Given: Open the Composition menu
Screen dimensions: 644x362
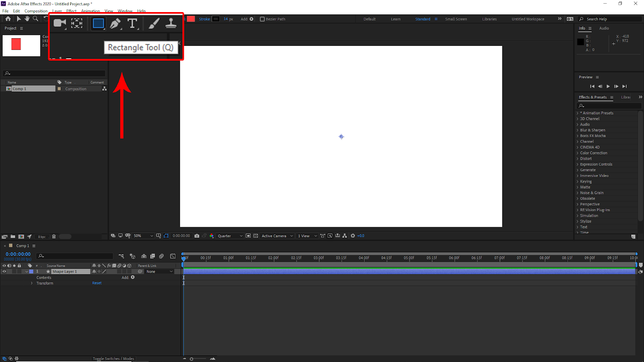Looking at the screenshot, I should 36,11.
